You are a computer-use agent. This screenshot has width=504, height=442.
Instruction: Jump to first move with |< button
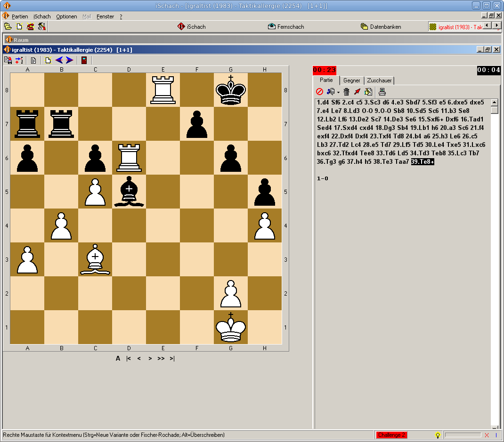pos(129,359)
